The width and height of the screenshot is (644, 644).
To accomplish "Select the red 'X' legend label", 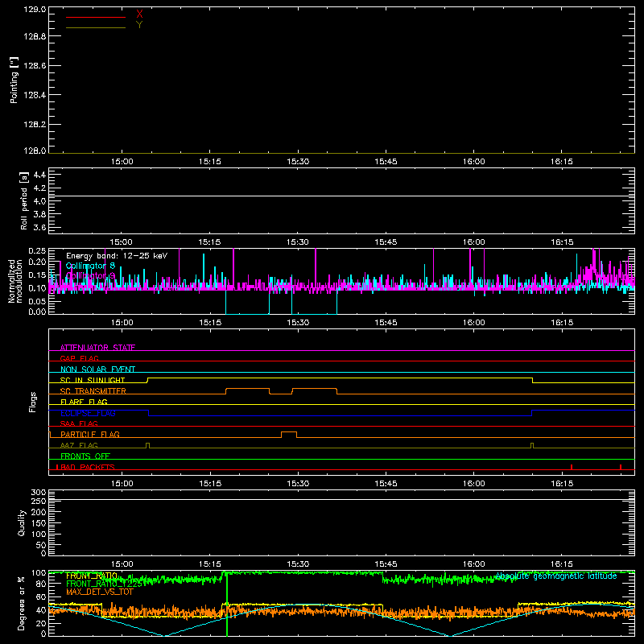I will (x=139, y=14).
